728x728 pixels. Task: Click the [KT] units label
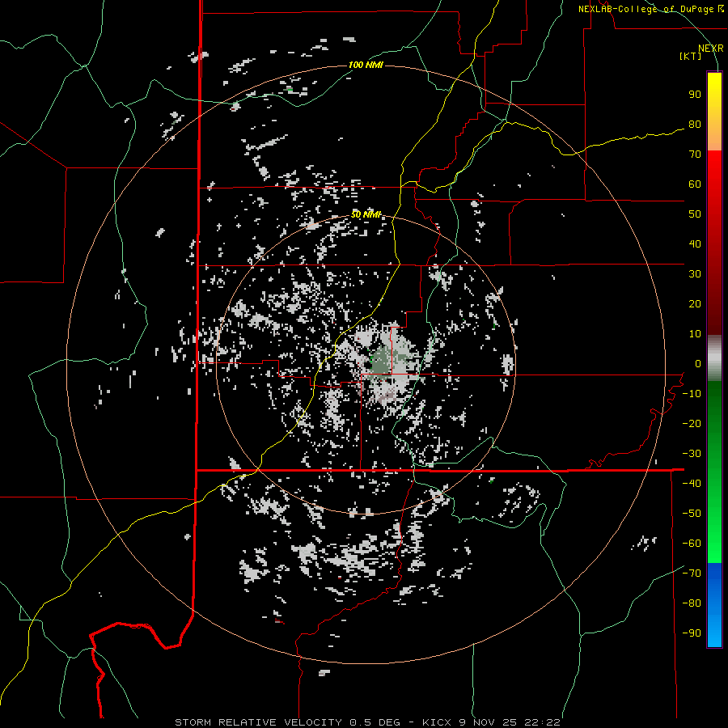pos(690,56)
